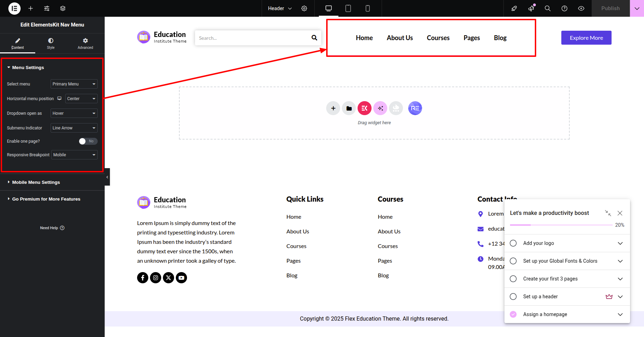Expand Go Premium for More Features section
The height and width of the screenshot is (337, 644).
click(52, 199)
